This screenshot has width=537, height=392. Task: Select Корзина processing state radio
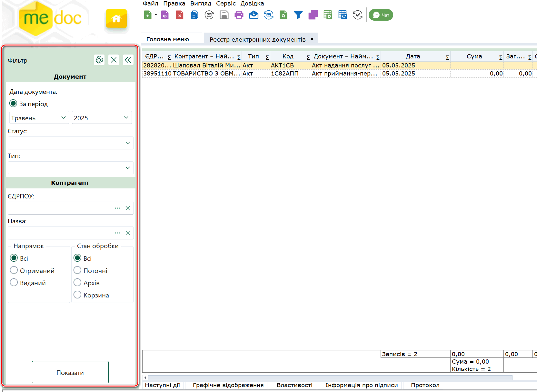coord(77,295)
